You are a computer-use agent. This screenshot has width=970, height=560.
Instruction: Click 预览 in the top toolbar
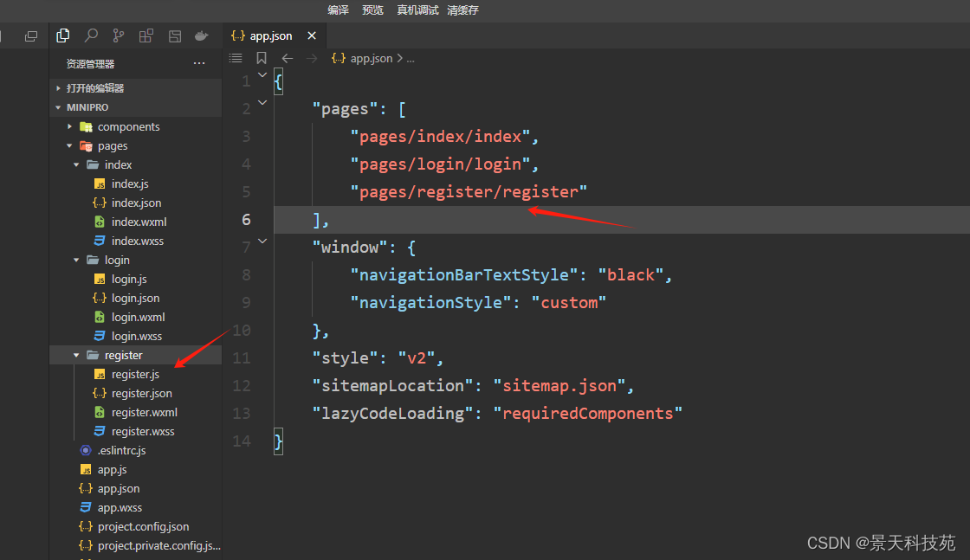372,10
